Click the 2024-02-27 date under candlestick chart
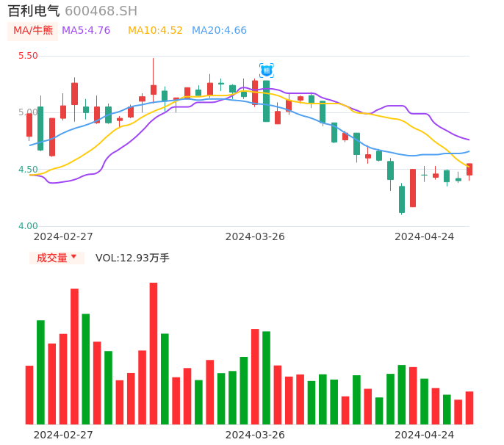504x445 pixels. [63, 236]
